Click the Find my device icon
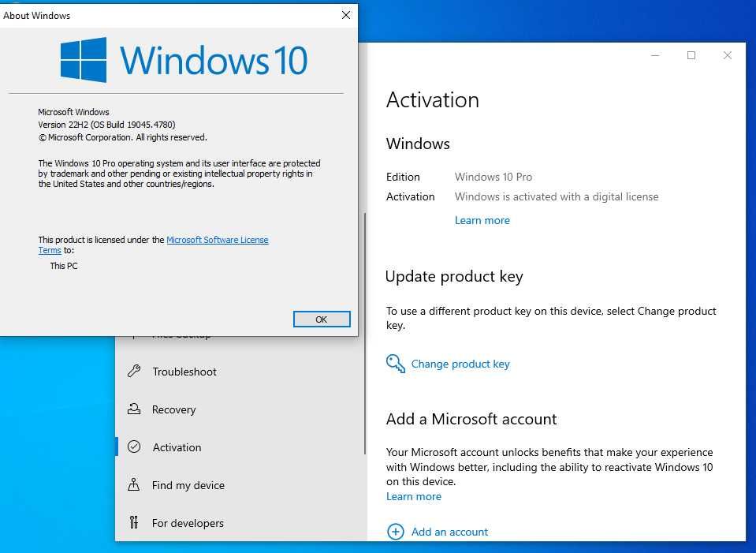 (133, 484)
